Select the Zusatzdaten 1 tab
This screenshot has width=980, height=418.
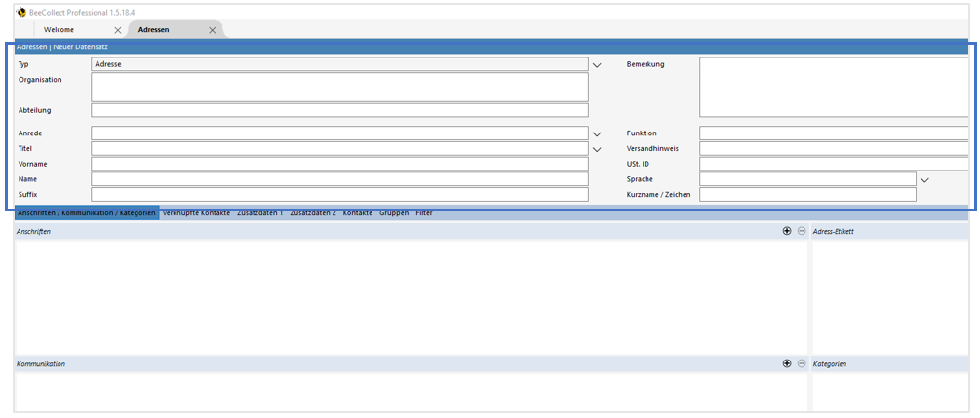coord(259,212)
